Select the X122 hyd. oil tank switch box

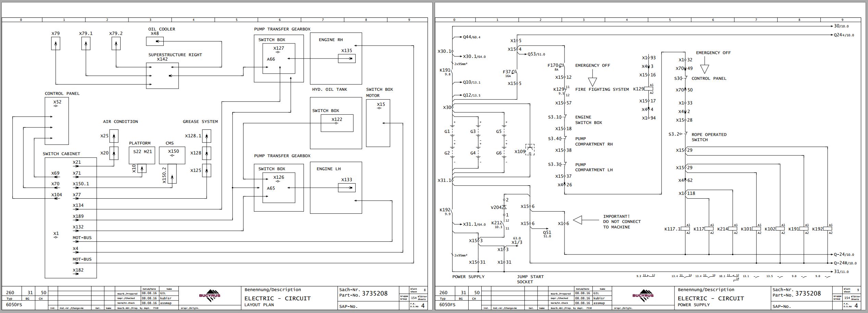[x=337, y=123]
